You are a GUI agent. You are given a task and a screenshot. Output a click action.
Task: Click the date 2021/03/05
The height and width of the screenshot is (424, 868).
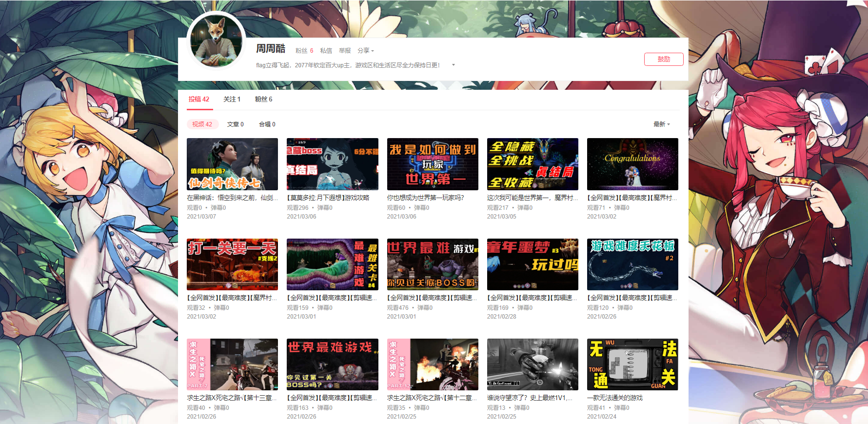[x=502, y=217]
